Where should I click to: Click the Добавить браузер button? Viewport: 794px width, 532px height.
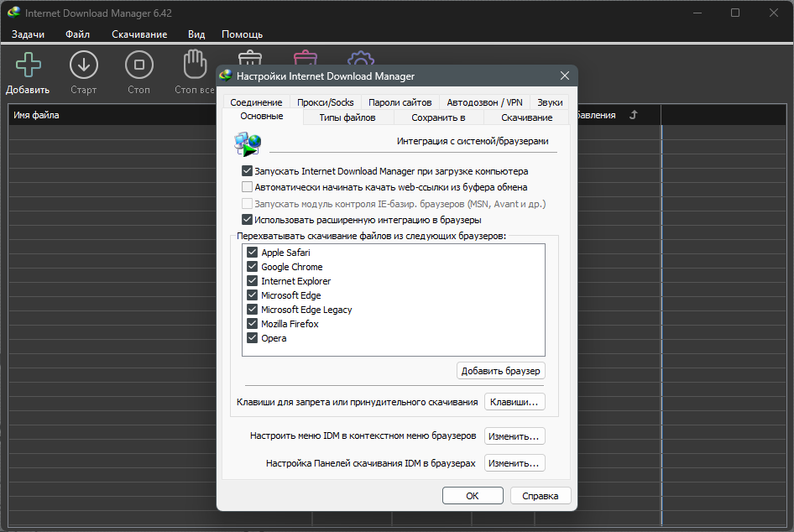tap(501, 371)
